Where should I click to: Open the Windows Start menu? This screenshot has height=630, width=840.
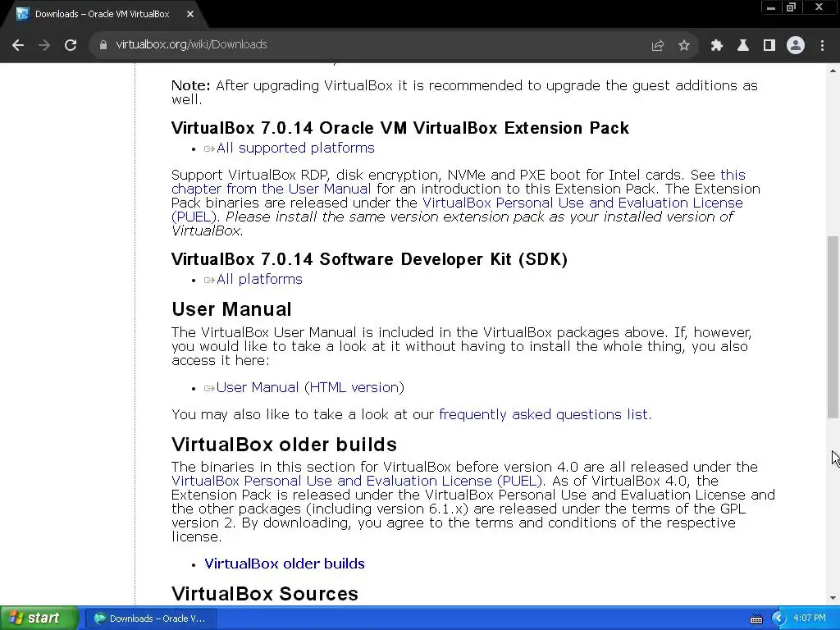coord(39,618)
